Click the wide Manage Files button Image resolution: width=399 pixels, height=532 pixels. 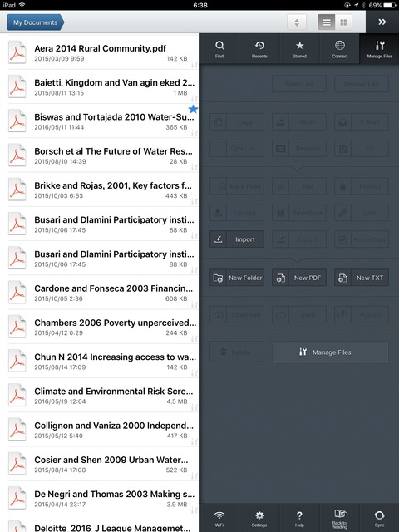pyautogui.click(x=330, y=352)
